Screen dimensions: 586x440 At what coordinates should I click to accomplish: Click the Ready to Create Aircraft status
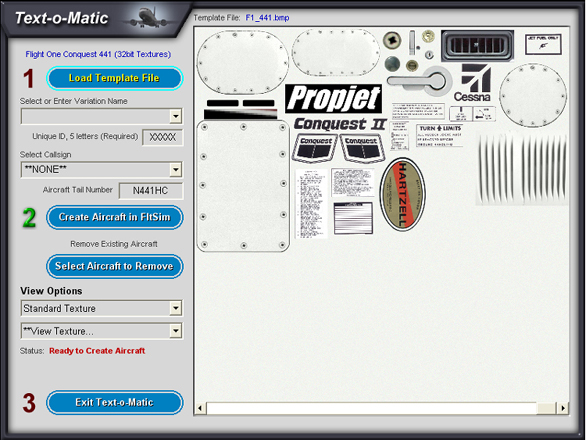(x=97, y=351)
